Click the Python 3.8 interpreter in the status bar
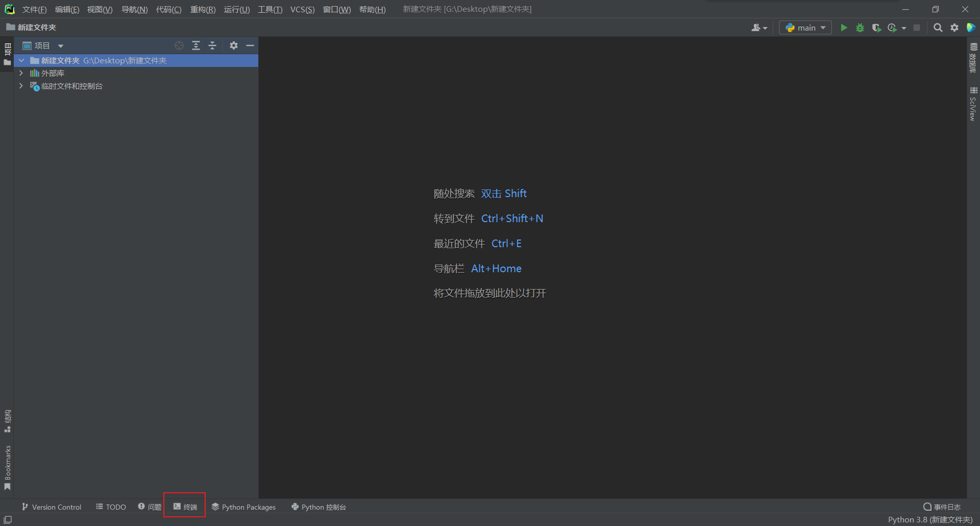This screenshot has width=980, height=526. point(929,519)
